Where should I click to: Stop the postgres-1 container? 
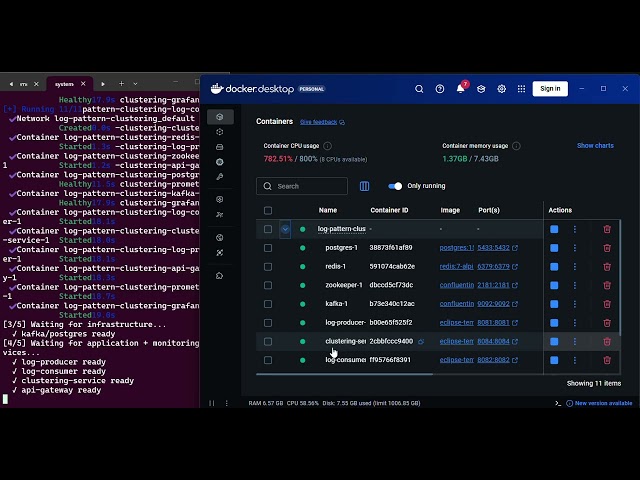pyautogui.click(x=554, y=248)
